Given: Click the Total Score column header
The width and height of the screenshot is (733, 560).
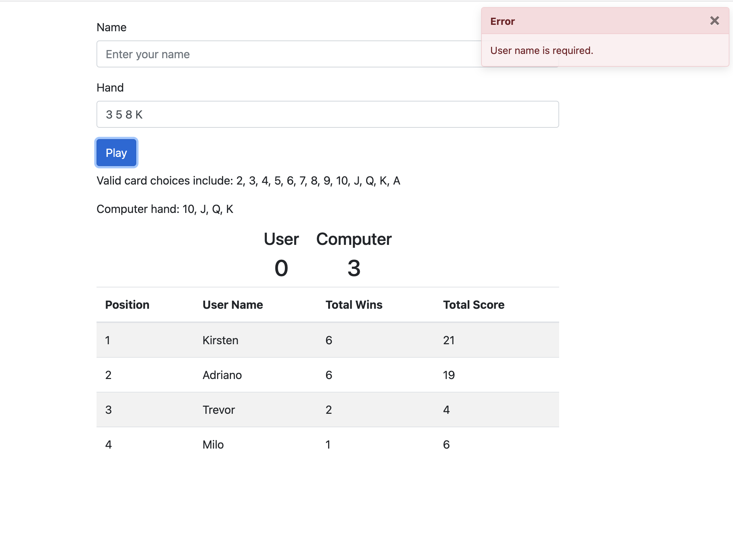Looking at the screenshot, I should [474, 304].
